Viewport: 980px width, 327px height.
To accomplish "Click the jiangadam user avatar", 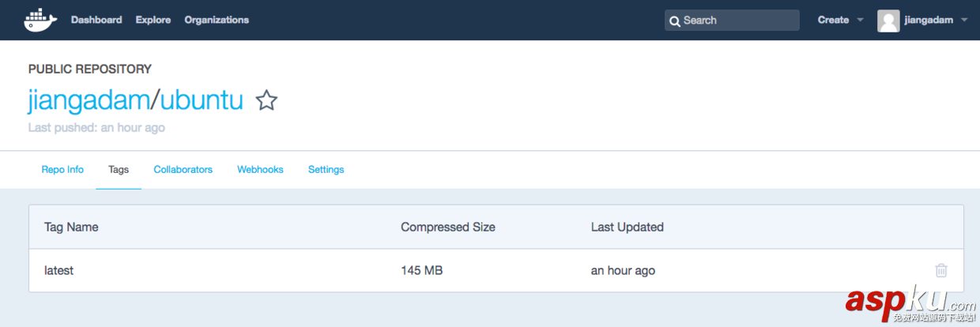I will [x=888, y=21].
